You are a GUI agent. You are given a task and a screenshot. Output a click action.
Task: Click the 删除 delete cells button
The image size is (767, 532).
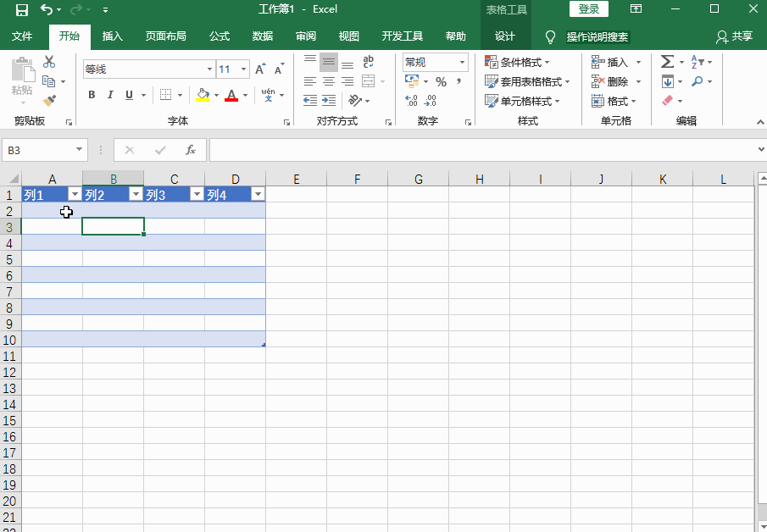[x=610, y=81]
